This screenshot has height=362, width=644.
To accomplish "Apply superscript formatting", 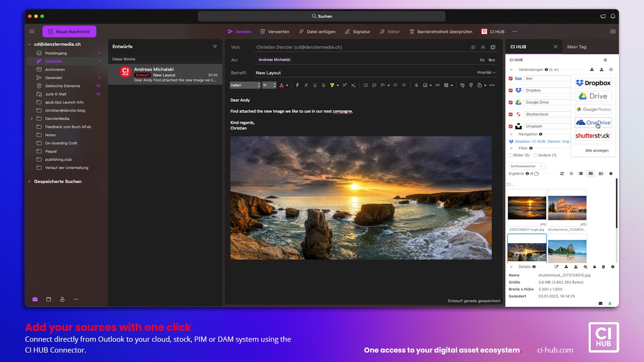I will (x=345, y=85).
